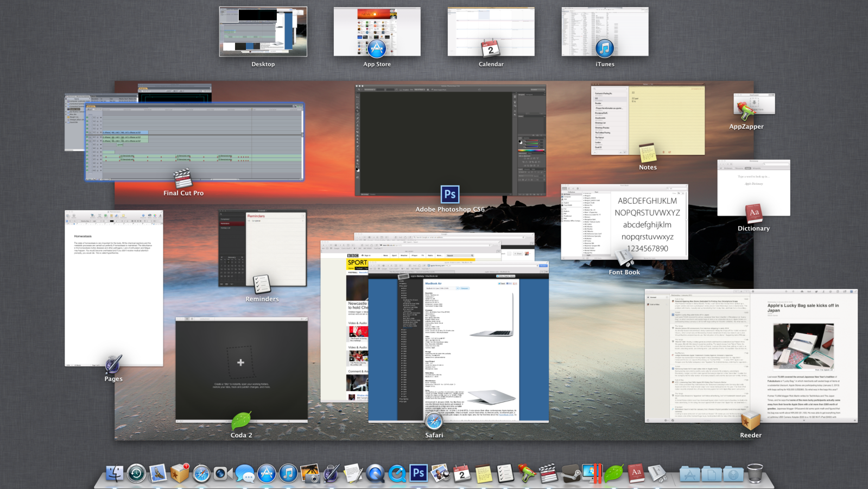The height and width of the screenshot is (489, 868).
Task: Click the Finder icon in the Dock
Action: pos(115,474)
